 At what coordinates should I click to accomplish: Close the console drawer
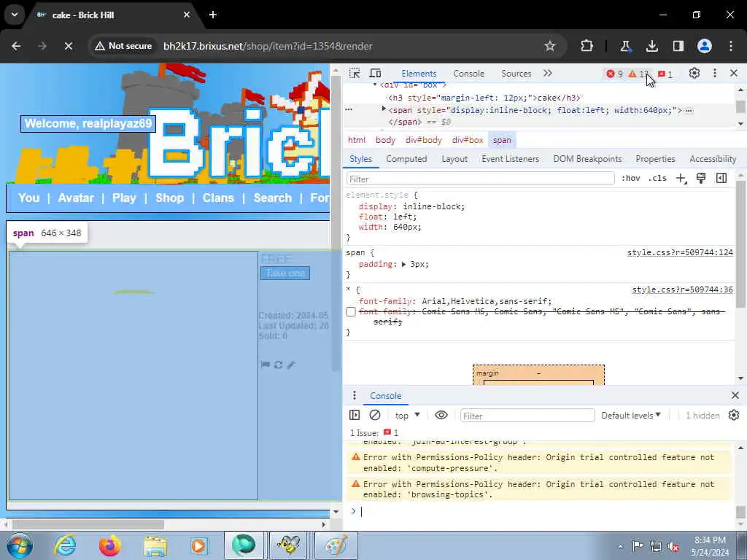tap(735, 395)
